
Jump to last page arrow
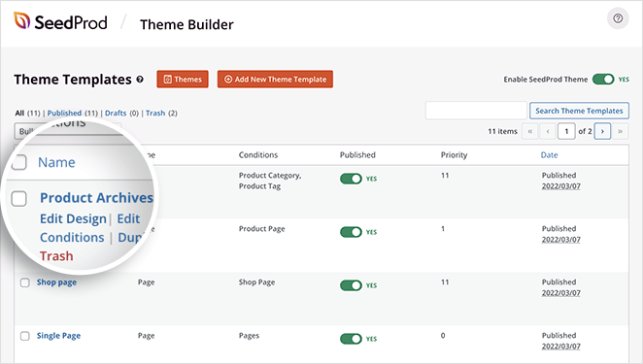620,131
